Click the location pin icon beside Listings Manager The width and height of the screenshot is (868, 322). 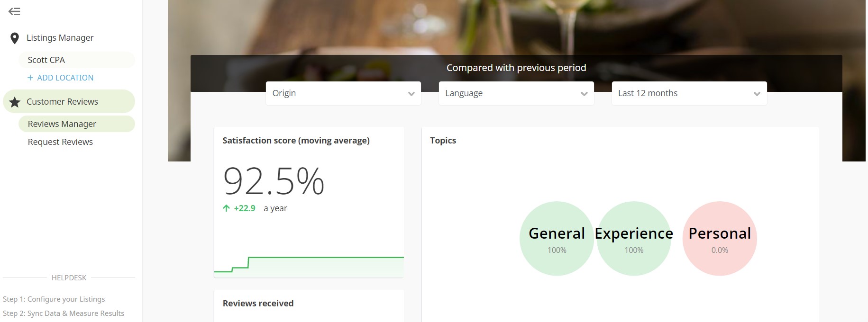(x=14, y=37)
